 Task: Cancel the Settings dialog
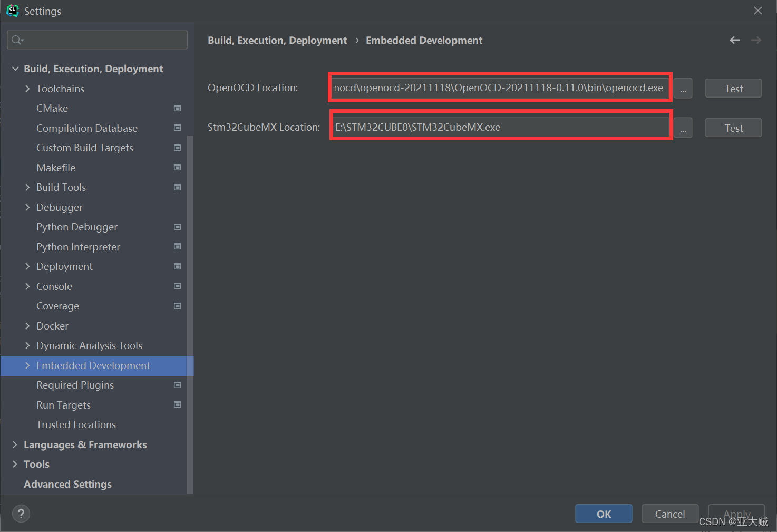pos(670,514)
